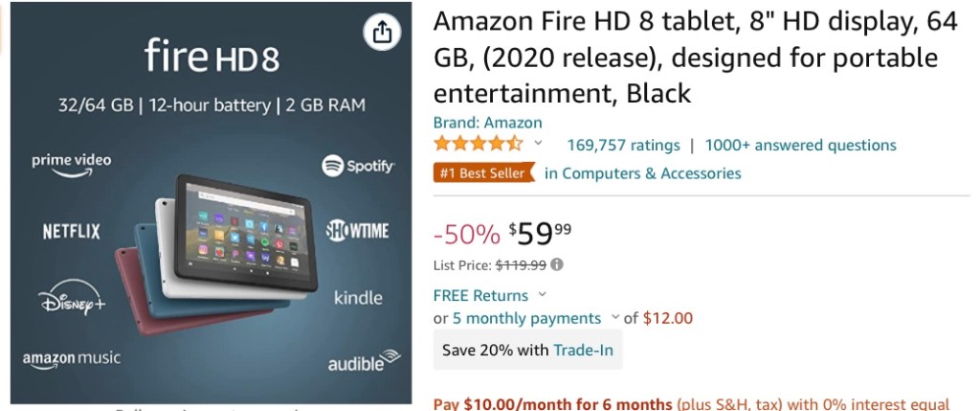Click the Disney+ logo in the image
The height and width of the screenshot is (411, 980).
coord(73,300)
